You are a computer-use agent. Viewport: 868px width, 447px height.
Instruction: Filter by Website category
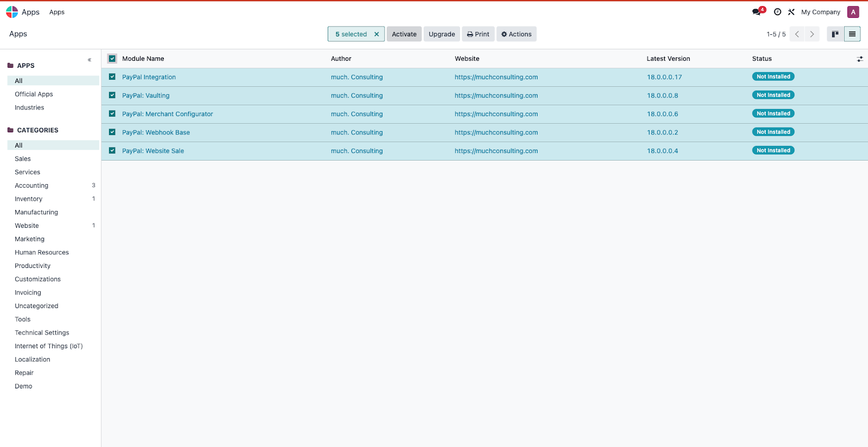(53, 226)
